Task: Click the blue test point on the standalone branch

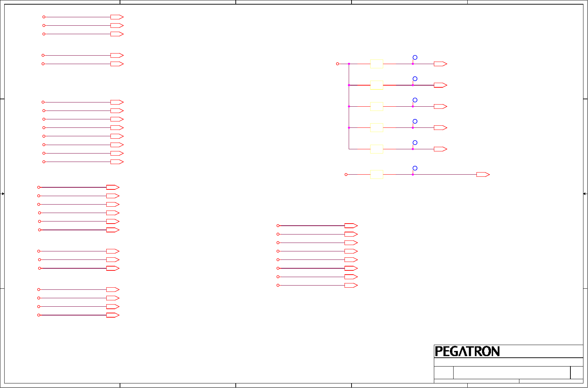Action: [415, 168]
